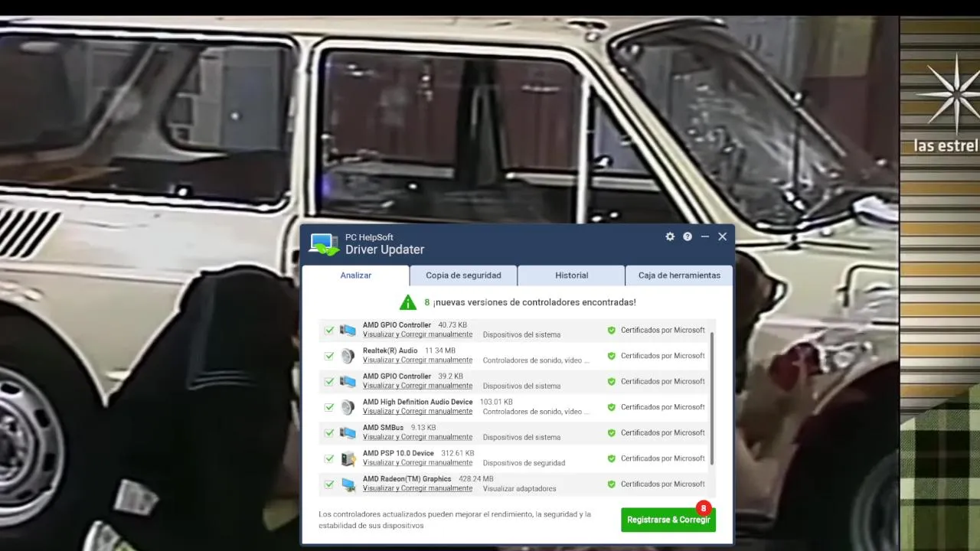The width and height of the screenshot is (980, 551).
Task: Uncheck AMD GPIO Controller 40.73 KB driver
Action: (x=329, y=331)
